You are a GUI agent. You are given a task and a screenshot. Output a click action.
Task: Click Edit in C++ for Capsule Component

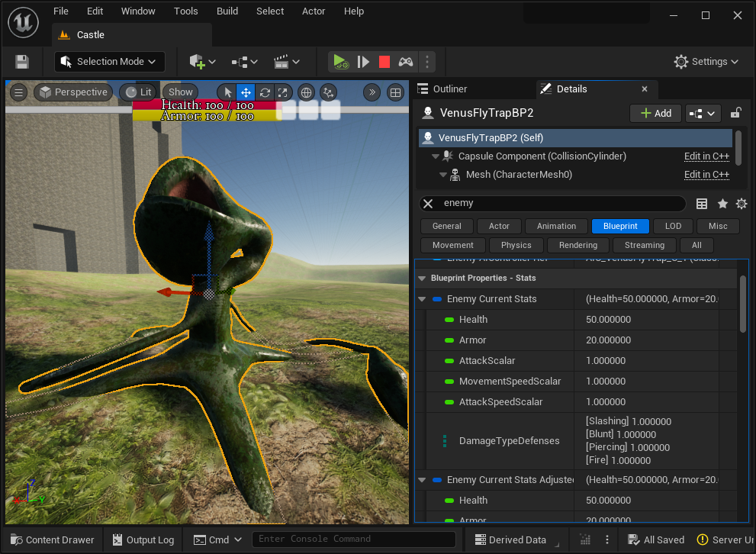pos(706,156)
